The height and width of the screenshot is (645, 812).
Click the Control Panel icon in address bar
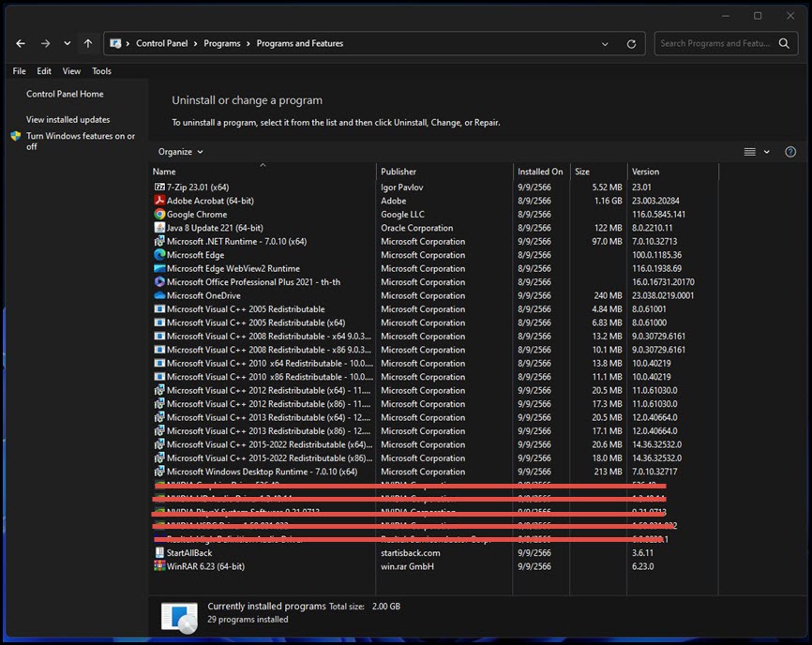click(115, 43)
